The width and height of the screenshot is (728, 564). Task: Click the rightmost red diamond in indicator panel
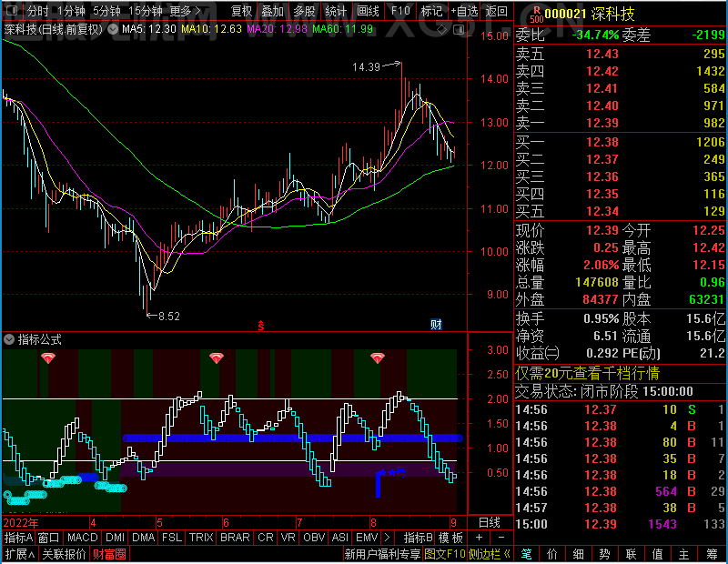tap(378, 358)
